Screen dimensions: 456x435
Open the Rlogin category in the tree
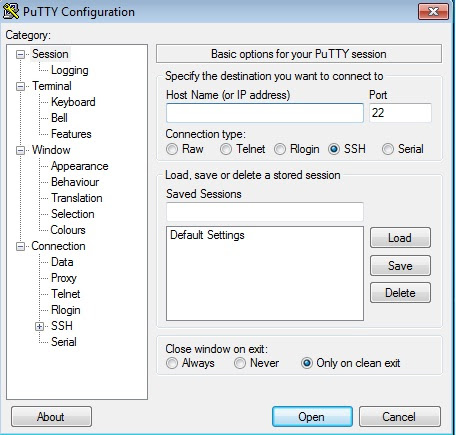[x=66, y=310]
